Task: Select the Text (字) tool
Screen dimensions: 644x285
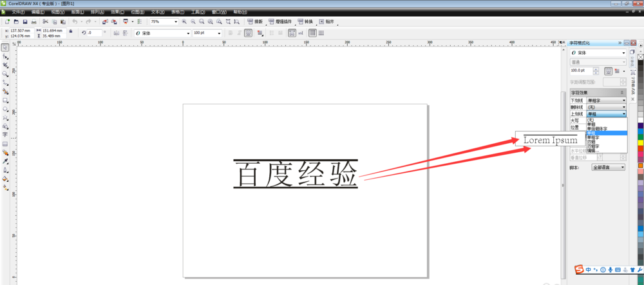Action: click(x=5, y=135)
